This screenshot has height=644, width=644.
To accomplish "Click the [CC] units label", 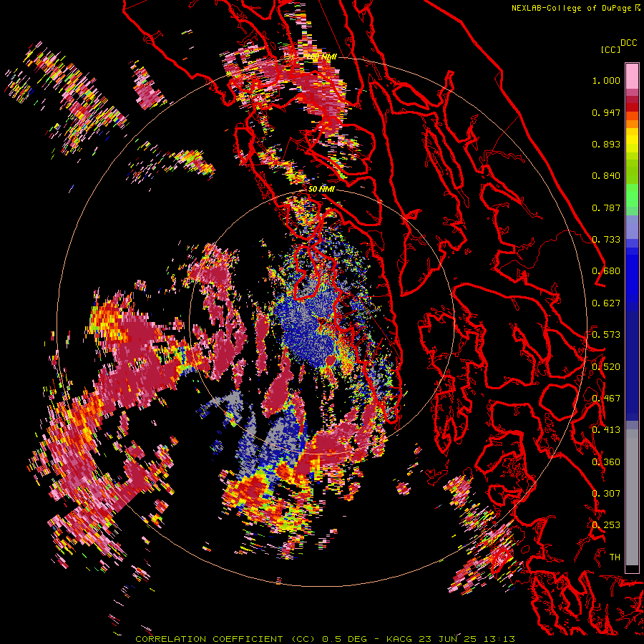I will coord(611,49).
